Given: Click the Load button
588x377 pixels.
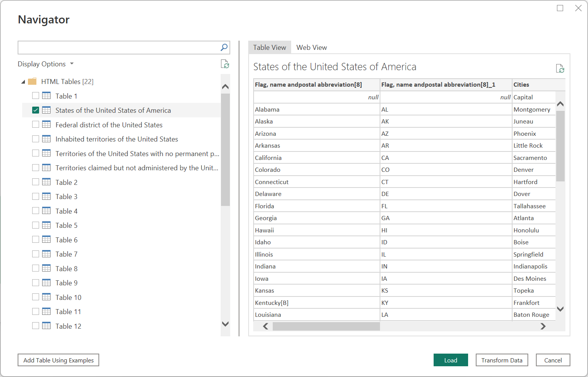Looking at the screenshot, I should [451, 360].
